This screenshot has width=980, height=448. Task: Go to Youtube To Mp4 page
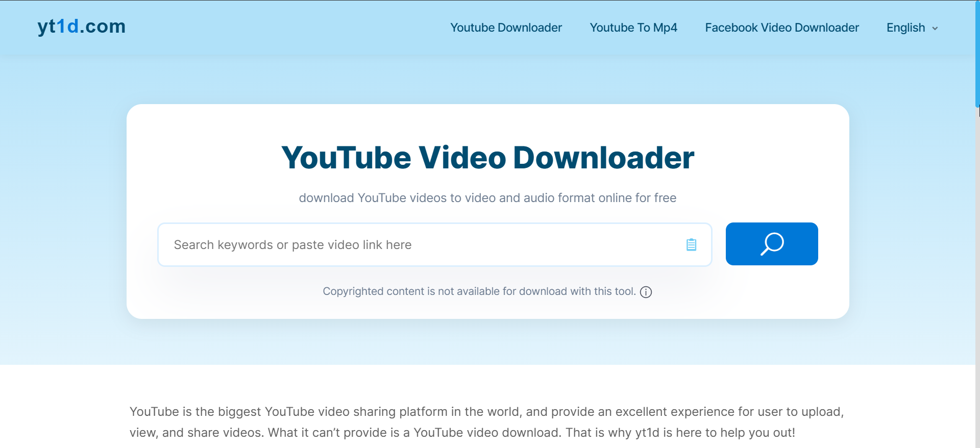633,28
